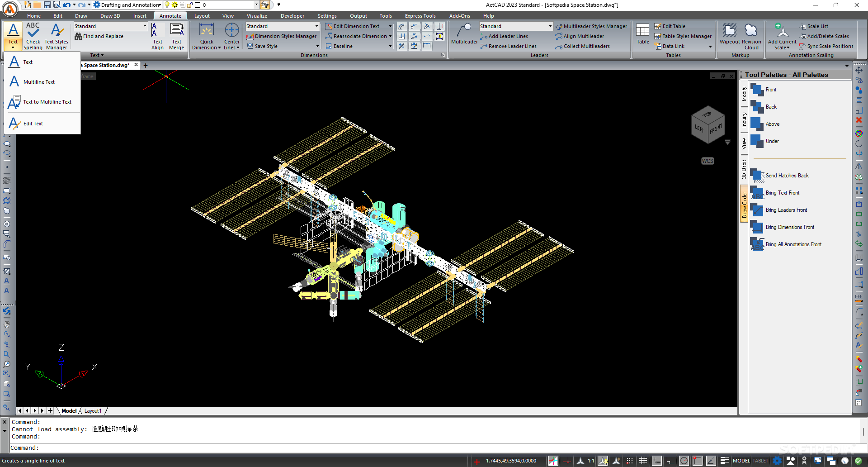The image size is (868, 467).
Task: Click the Wipeout tool
Action: coord(730,34)
